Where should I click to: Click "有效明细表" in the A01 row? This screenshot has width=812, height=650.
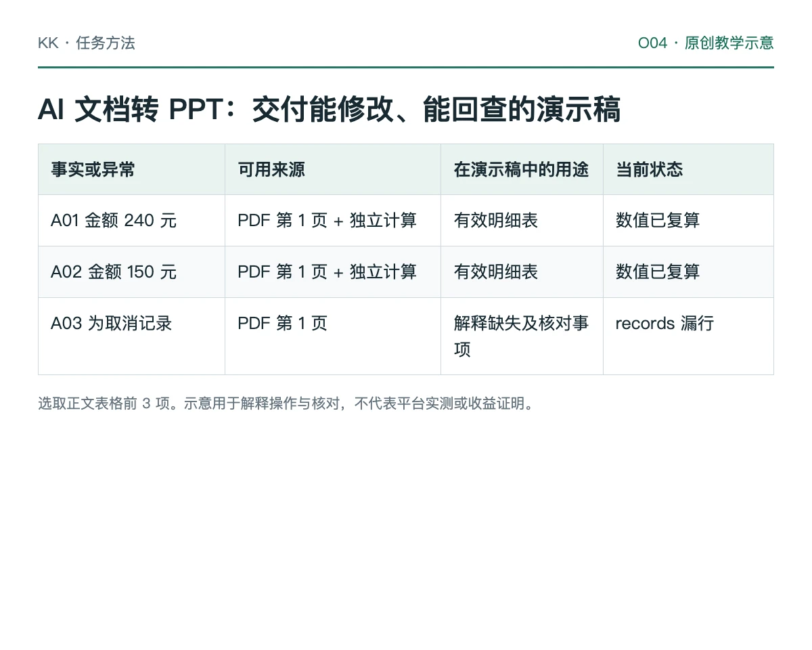pyautogui.click(x=496, y=221)
